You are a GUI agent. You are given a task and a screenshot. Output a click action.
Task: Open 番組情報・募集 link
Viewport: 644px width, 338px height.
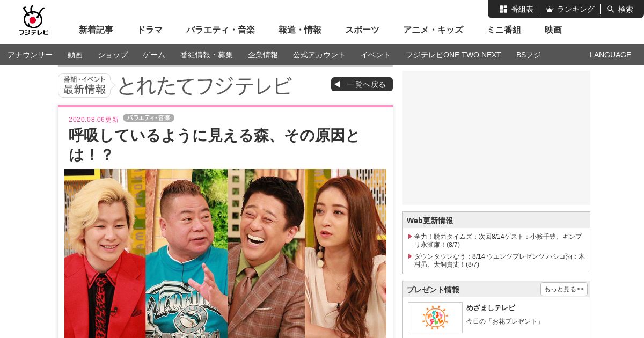pyautogui.click(x=207, y=55)
